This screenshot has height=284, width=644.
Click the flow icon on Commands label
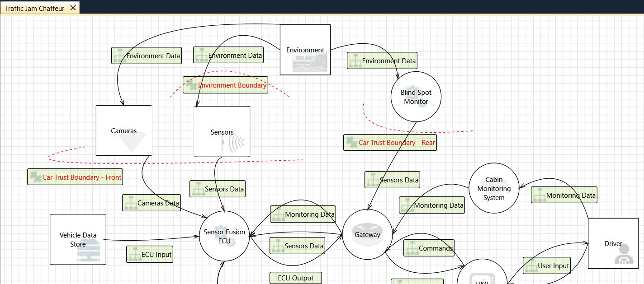coord(412,248)
